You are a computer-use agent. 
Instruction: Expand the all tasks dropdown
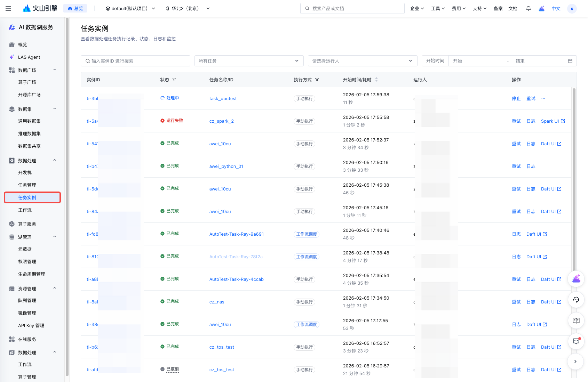pyautogui.click(x=249, y=61)
